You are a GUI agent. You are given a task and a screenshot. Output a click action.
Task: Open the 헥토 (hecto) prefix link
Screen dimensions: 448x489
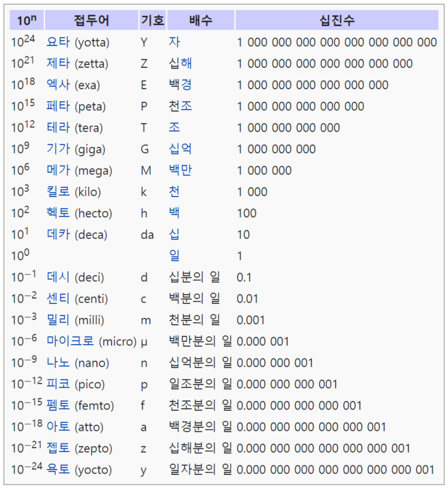click(58, 213)
